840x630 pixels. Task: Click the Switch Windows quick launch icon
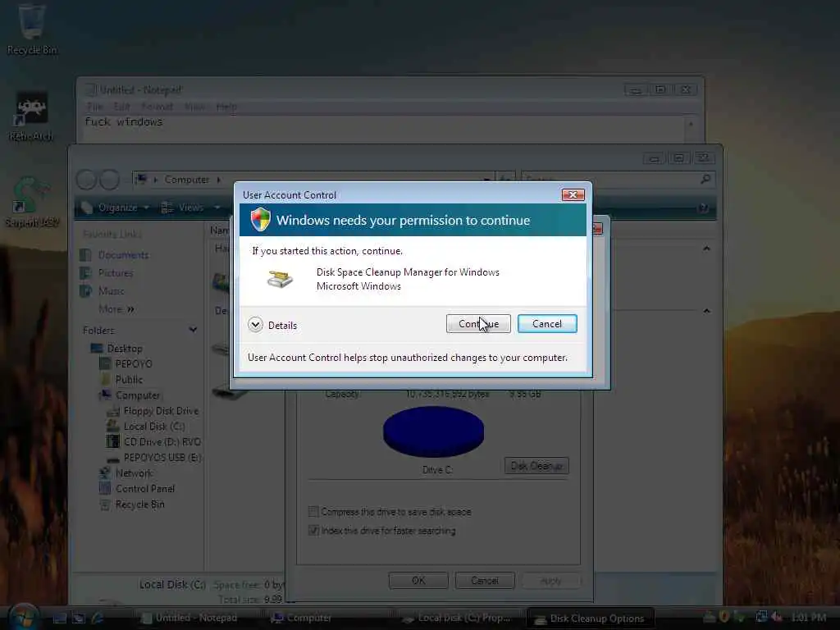[78, 619]
